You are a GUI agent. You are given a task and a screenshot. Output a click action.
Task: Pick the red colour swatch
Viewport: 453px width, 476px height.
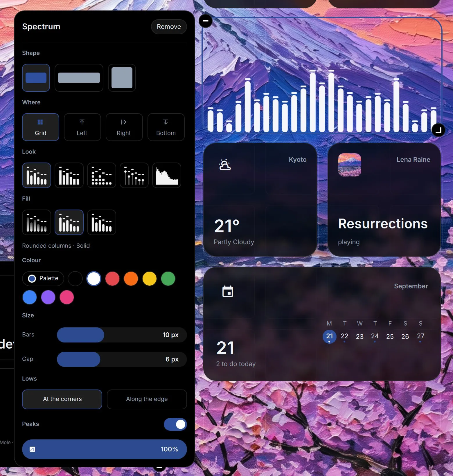tap(112, 279)
